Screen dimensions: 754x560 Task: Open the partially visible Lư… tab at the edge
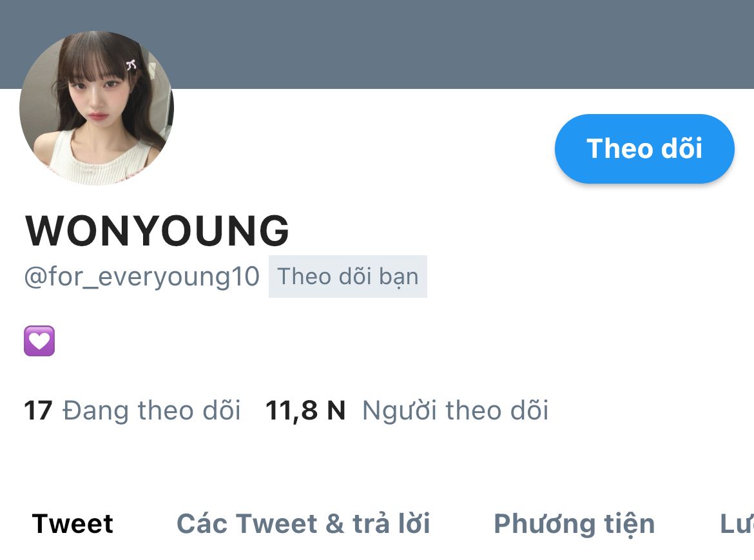(x=737, y=523)
